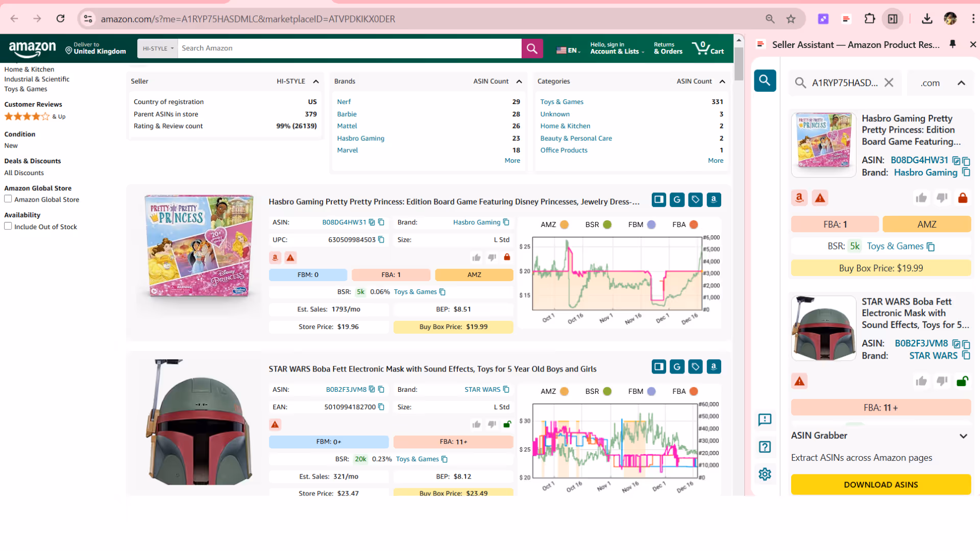This screenshot has height=551, width=980.
Task: Open Barbie brand link
Action: point(347,114)
